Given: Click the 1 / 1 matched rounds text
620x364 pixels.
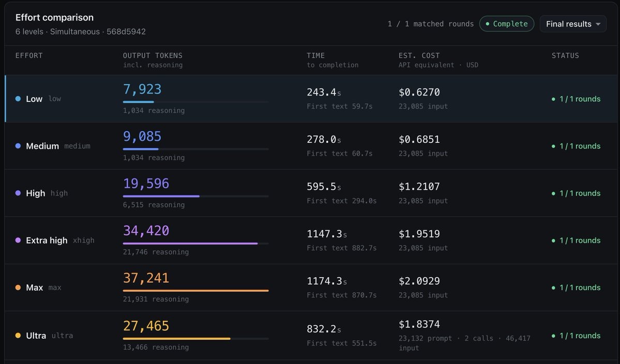Looking at the screenshot, I should [x=431, y=24].
